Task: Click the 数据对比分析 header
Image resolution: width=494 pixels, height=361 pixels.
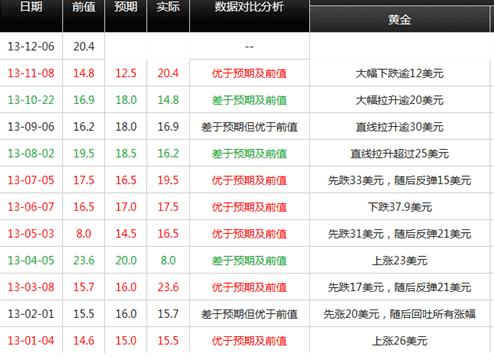Action: pyautogui.click(x=249, y=7)
